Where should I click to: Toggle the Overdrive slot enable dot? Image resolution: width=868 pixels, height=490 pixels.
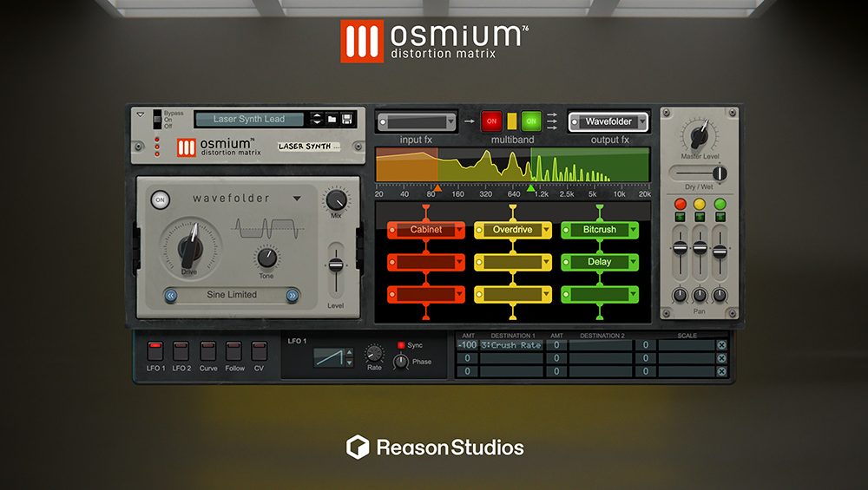tap(479, 230)
